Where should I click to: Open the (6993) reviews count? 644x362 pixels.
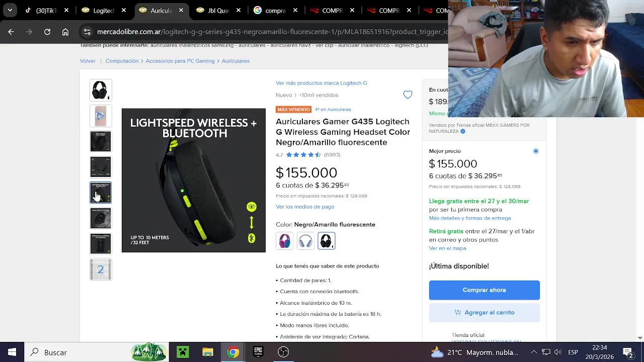pyautogui.click(x=332, y=155)
